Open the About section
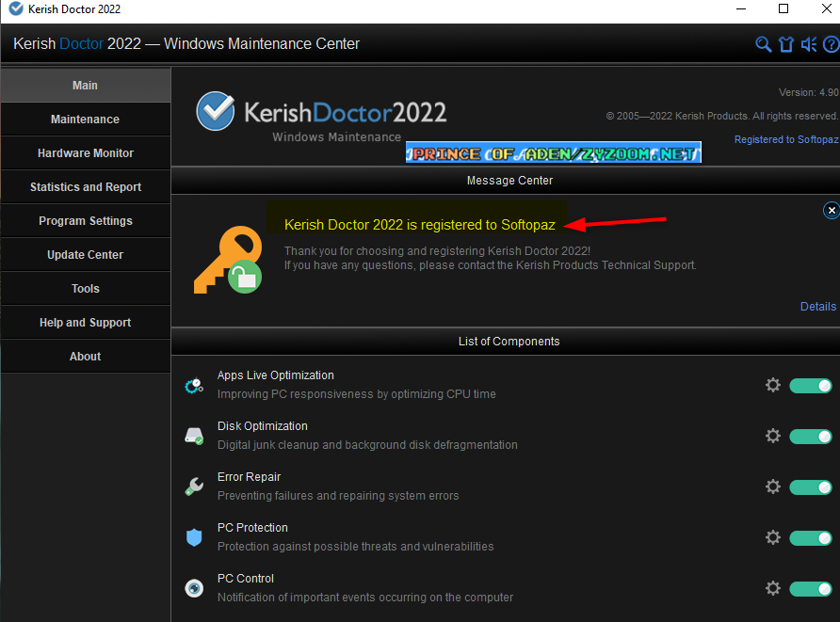This screenshot has width=840, height=622. 86,356
